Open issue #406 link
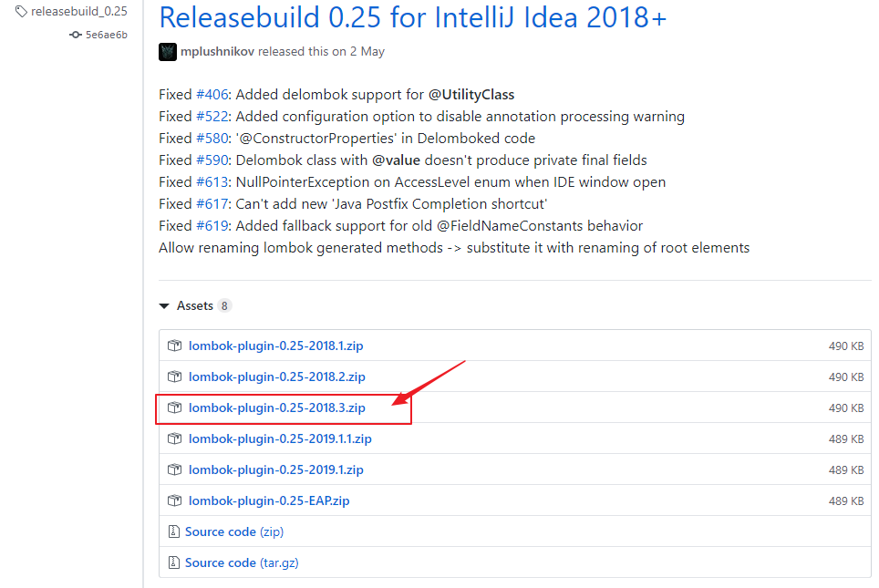Viewport: 879px width, 588px height. click(212, 95)
